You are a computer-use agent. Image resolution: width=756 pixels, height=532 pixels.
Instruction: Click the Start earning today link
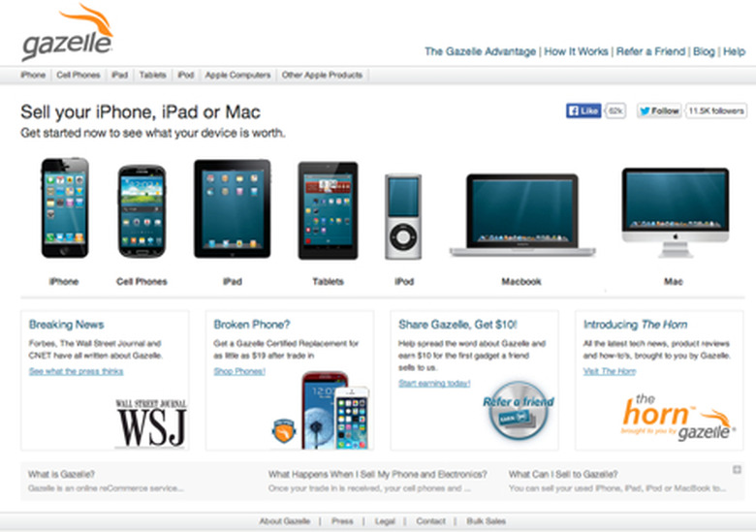434,383
